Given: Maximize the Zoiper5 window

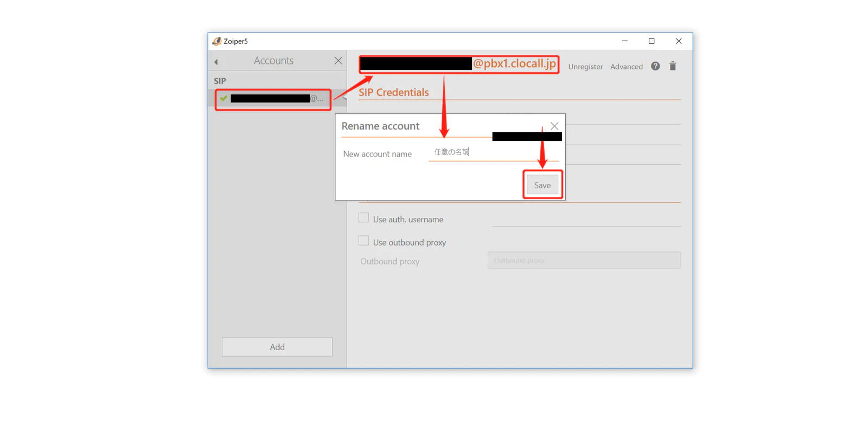Looking at the screenshot, I should coord(652,41).
